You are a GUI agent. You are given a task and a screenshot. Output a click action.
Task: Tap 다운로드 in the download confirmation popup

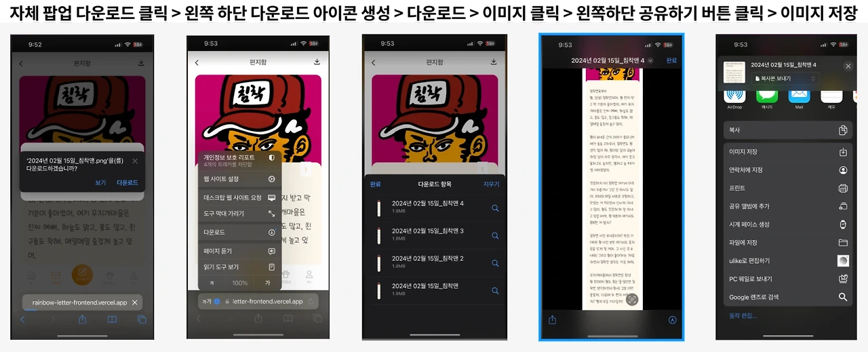127,182
